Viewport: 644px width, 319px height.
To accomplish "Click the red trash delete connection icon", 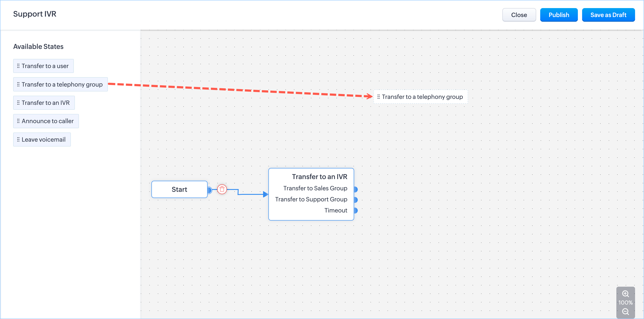I will [222, 189].
